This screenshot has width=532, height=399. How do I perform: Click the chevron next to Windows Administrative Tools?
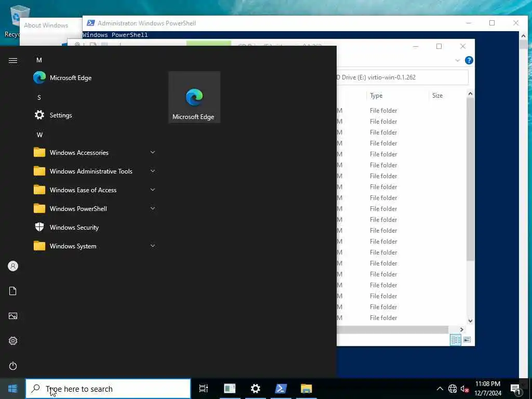click(153, 171)
